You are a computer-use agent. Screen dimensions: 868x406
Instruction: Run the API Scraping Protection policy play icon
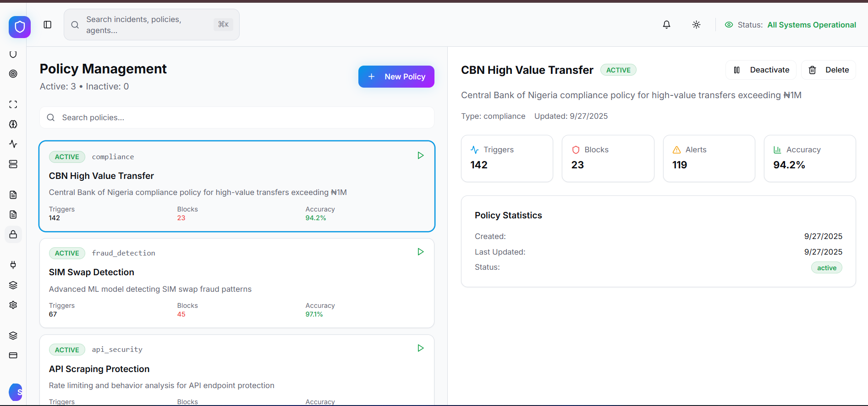tap(421, 348)
